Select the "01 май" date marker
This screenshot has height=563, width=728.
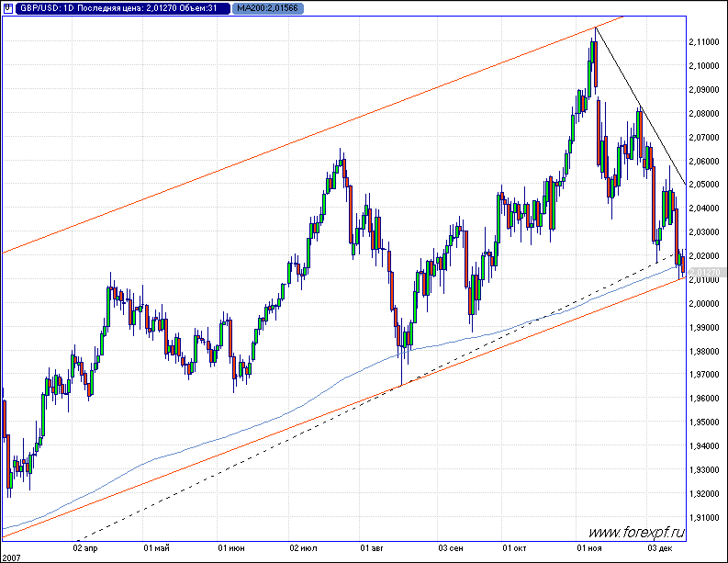pos(156,548)
